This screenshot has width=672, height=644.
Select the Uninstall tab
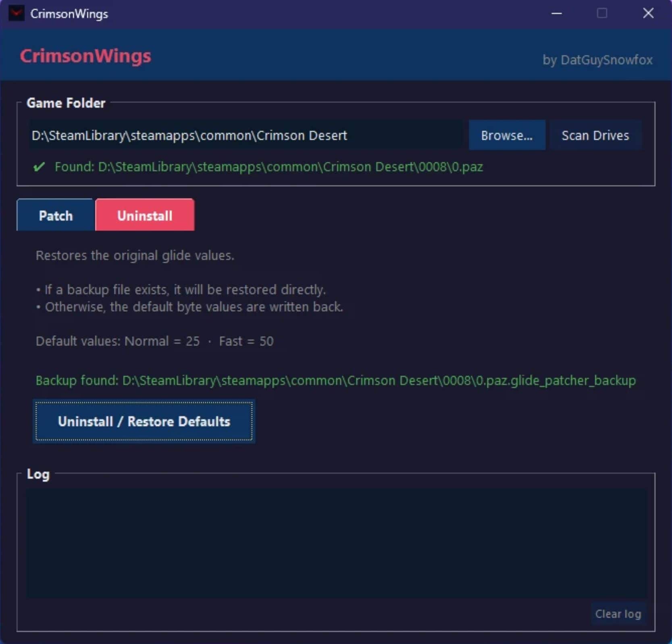coord(145,215)
